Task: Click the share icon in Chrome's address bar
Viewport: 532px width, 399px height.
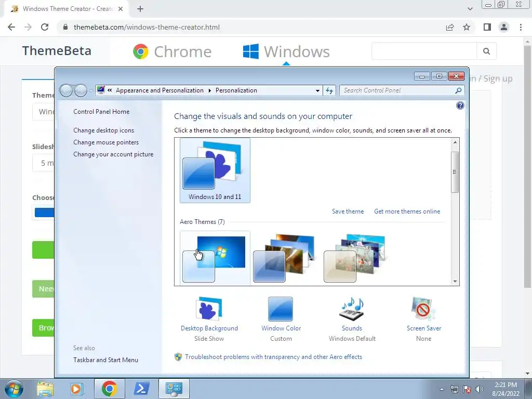Action: 450,27
